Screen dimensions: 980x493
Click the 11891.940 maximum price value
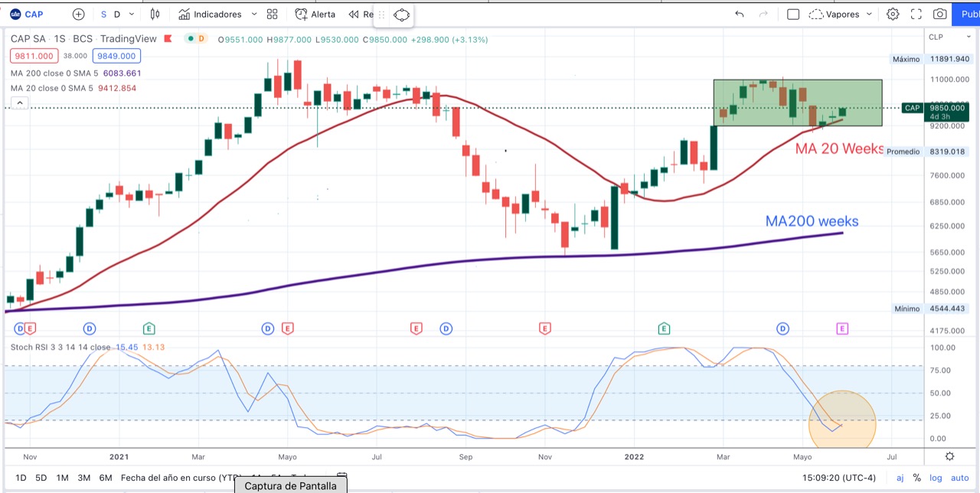(x=949, y=59)
